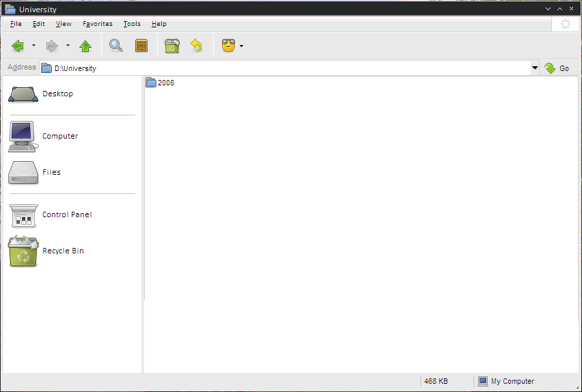The height and width of the screenshot is (392, 582).
Task: Open Desktop in the side panel
Action: tap(41, 94)
